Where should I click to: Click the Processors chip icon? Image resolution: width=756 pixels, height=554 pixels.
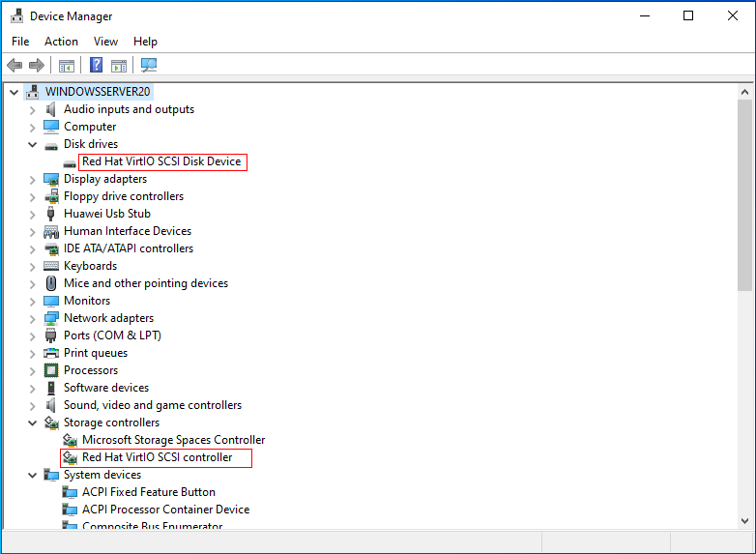pos(51,370)
